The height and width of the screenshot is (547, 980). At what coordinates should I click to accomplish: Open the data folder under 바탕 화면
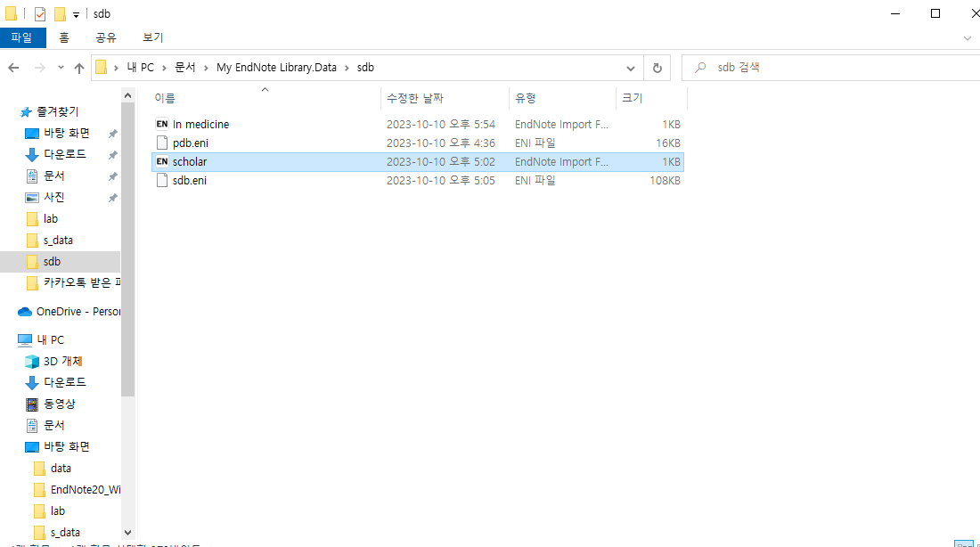tap(61, 469)
